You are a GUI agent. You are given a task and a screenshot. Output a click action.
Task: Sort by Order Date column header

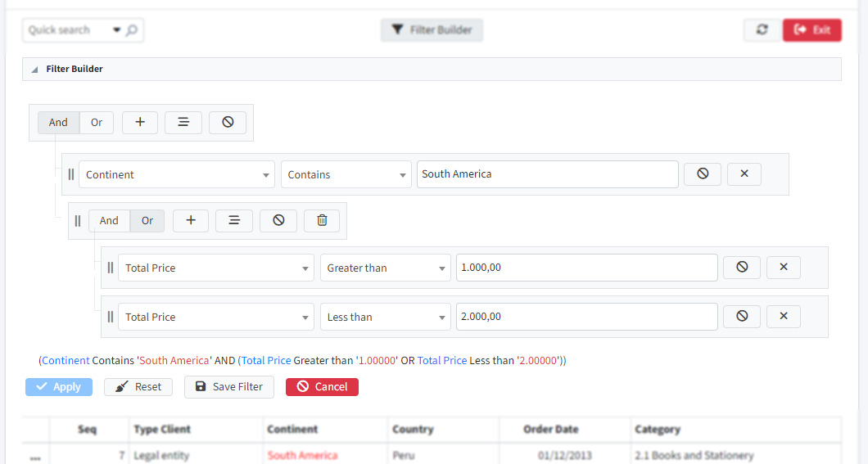pos(550,429)
